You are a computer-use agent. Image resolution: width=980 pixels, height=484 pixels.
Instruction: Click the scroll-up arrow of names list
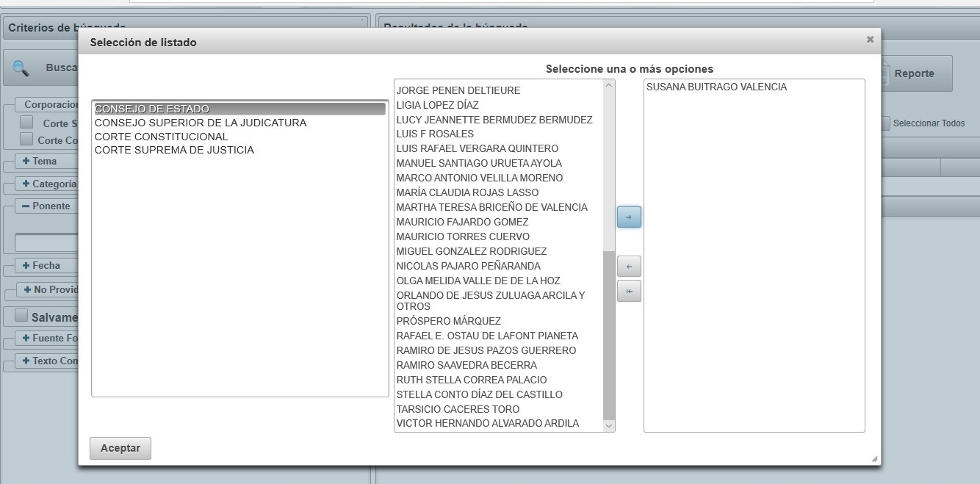point(608,86)
